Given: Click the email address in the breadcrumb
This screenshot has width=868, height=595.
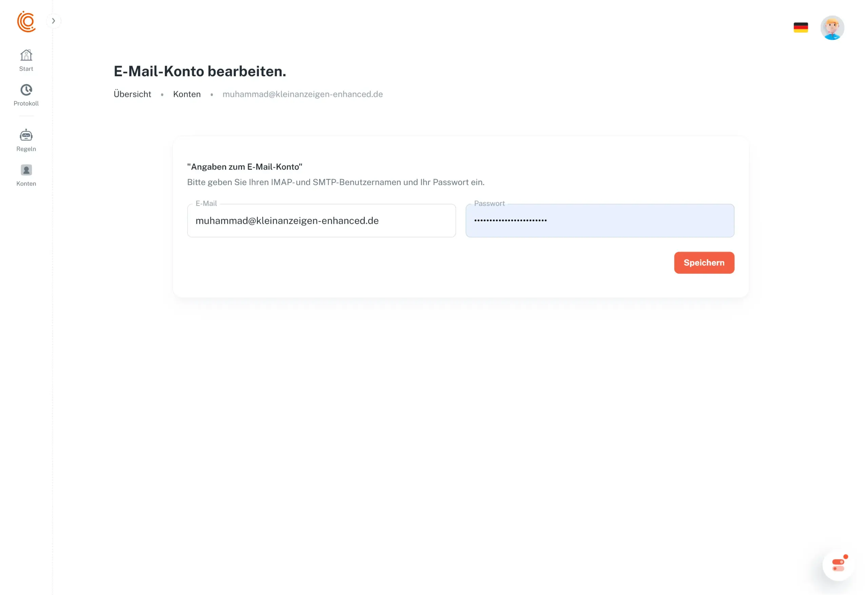Looking at the screenshot, I should click(302, 94).
